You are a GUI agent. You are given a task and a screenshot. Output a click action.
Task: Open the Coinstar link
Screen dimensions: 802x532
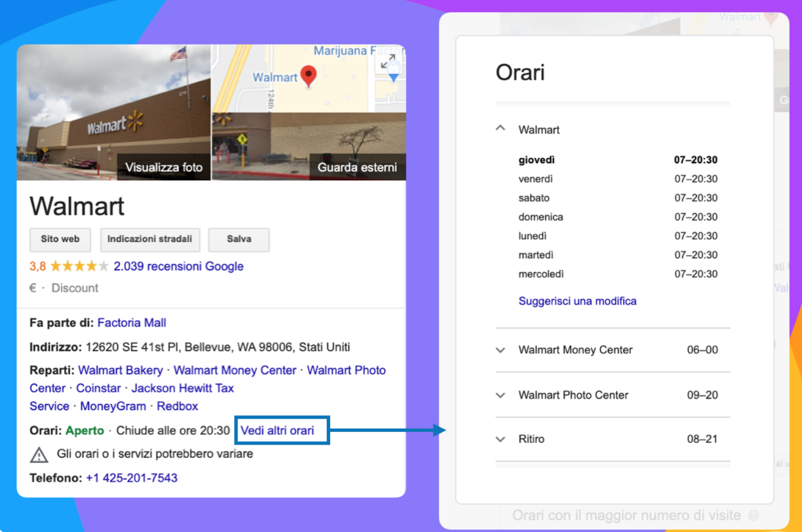98,389
